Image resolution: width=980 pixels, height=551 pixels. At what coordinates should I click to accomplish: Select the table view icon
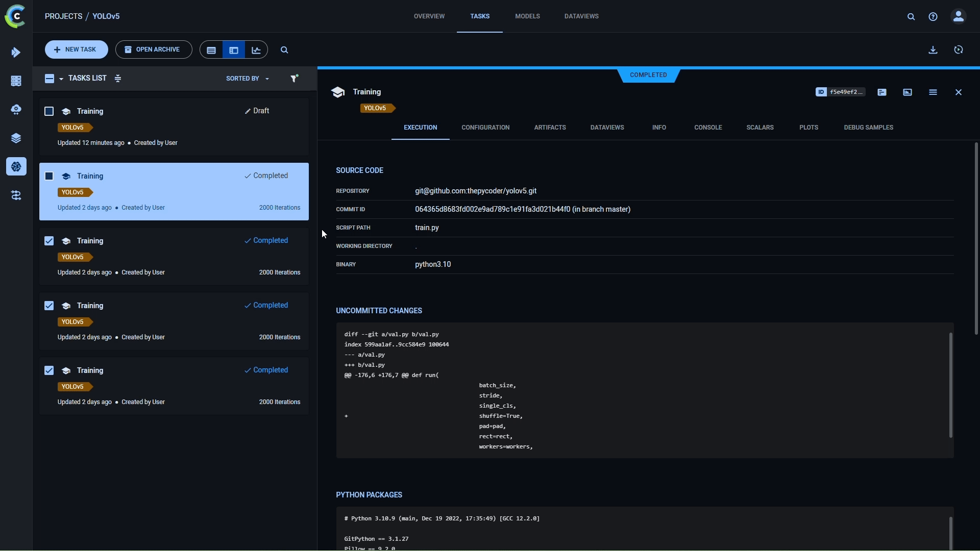pyautogui.click(x=211, y=49)
